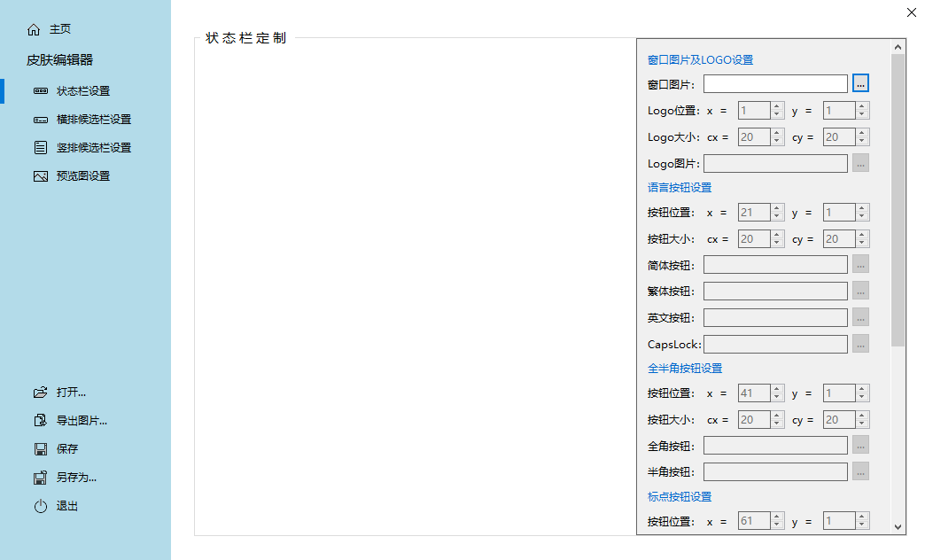Screen dimensions: 925x560
Task: Increase the 标点按钮 位置 x value
Action: pos(776,517)
